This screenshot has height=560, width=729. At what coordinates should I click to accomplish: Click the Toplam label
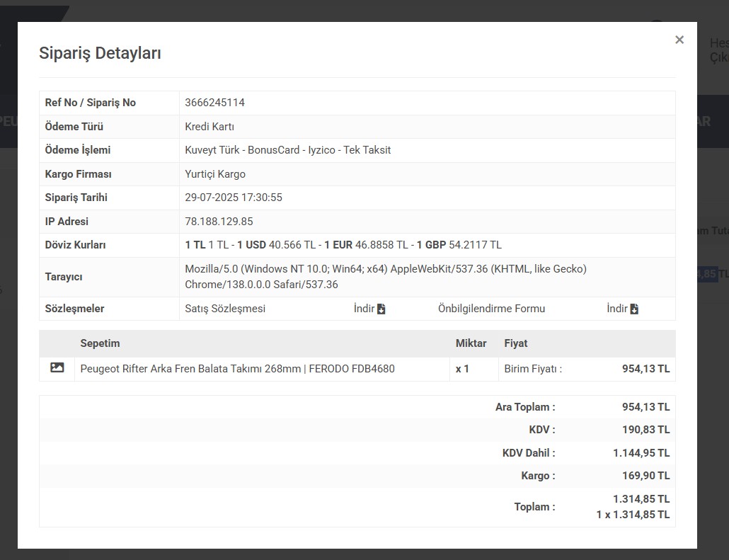[534, 507]
